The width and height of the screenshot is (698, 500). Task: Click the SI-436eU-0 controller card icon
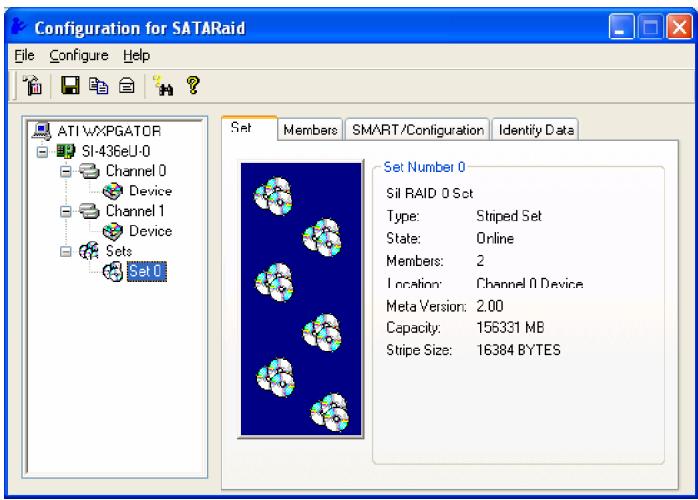(x=65, y=151)
